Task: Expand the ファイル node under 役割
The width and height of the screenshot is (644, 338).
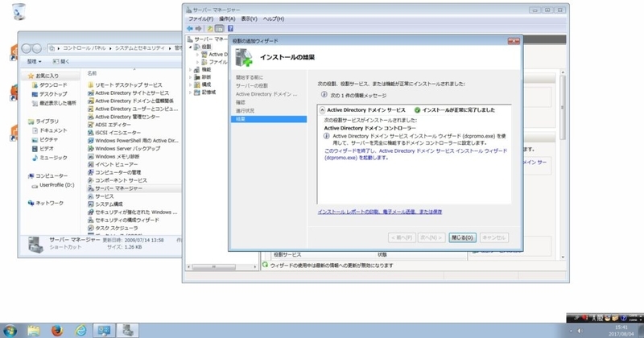Action: [x=197, y=62]
